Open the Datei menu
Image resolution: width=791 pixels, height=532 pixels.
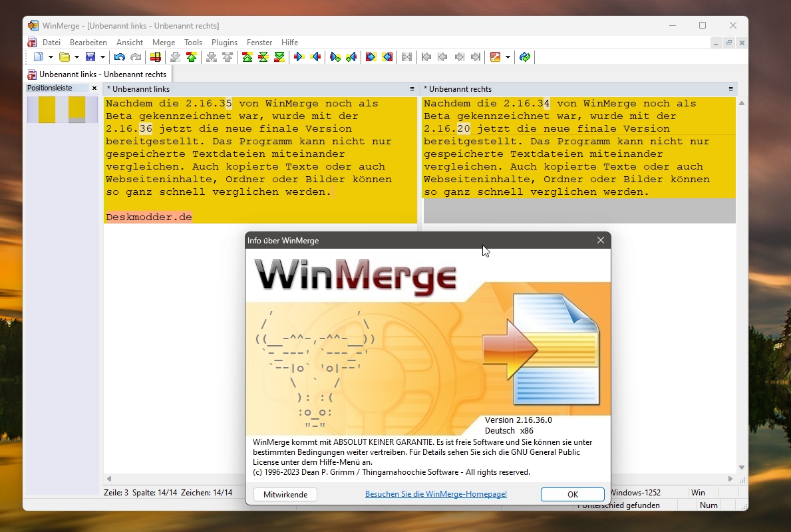click(x=51, y=43)
